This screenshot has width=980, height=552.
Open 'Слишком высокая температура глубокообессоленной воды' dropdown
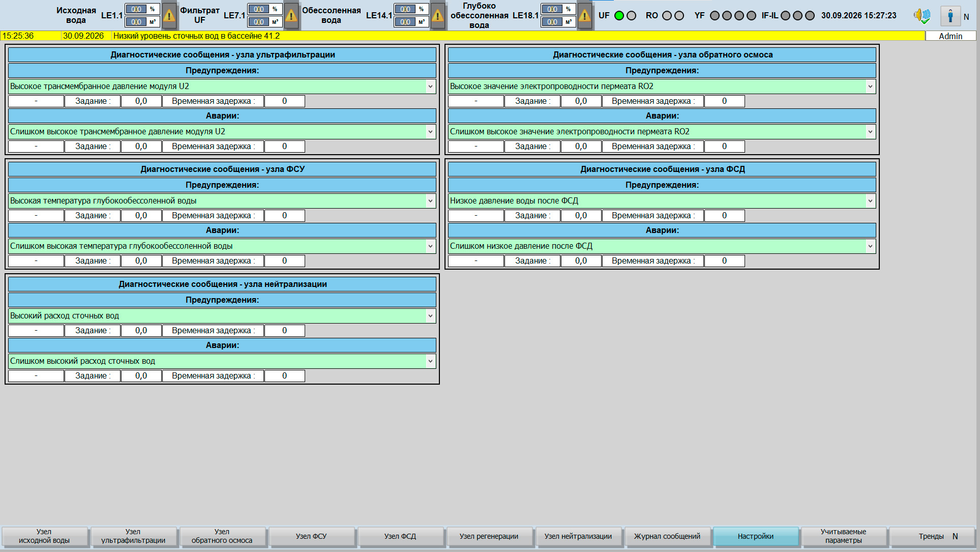[430, 246]
